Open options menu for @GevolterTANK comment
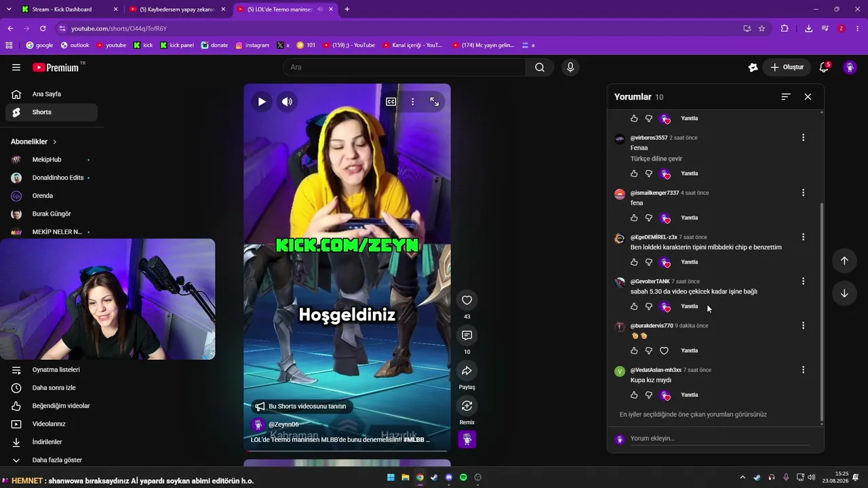This screenshot has width=868, height=488. pyautogui.click(x=804, y=281)
